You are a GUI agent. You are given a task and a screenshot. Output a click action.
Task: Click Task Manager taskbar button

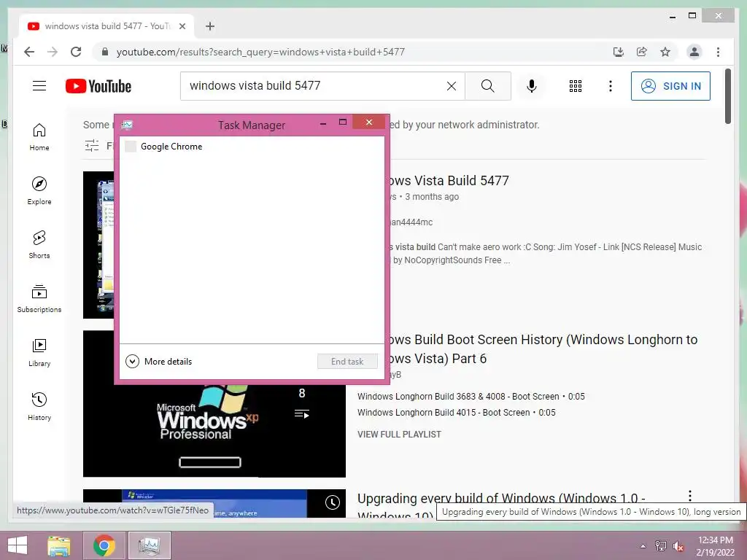(149, 545)
